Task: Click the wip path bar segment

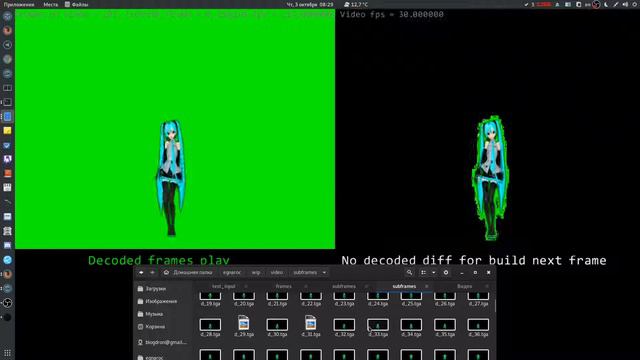Action: (256, 272)
